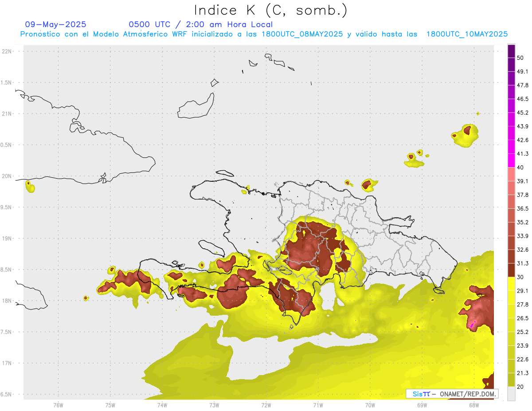The width and height of the screenshot is (532, 411).
Task: Click the "45.2" color scale label
Action: pos(522,113)
